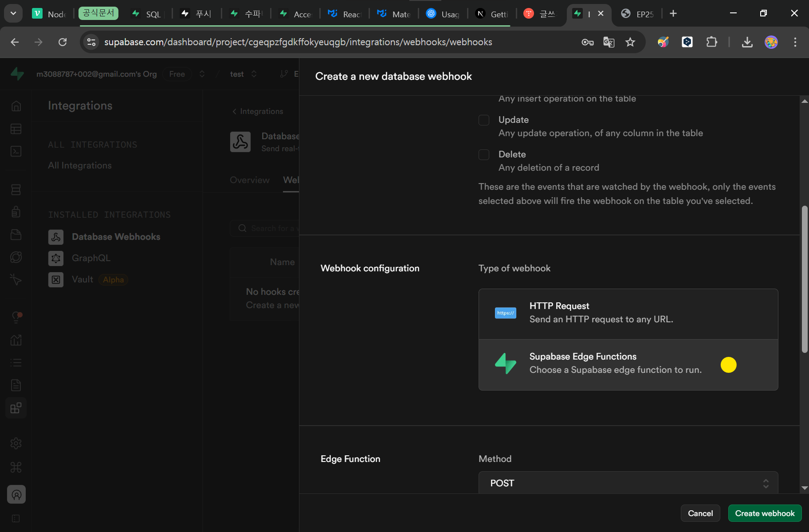This screenshot has width=809, height=532.
Task: Click the Chrome translate page icon
Action: (x=609, y=42)
